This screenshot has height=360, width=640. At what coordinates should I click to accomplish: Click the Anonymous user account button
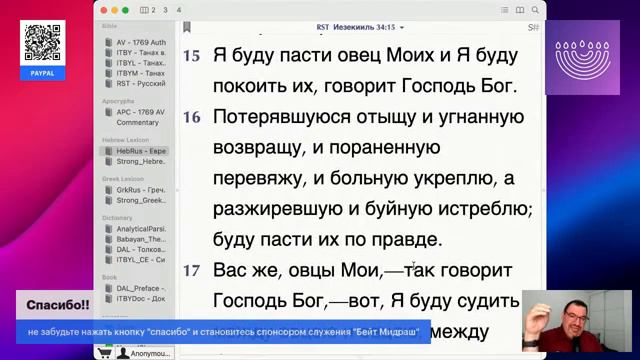[x=144, y=353]
